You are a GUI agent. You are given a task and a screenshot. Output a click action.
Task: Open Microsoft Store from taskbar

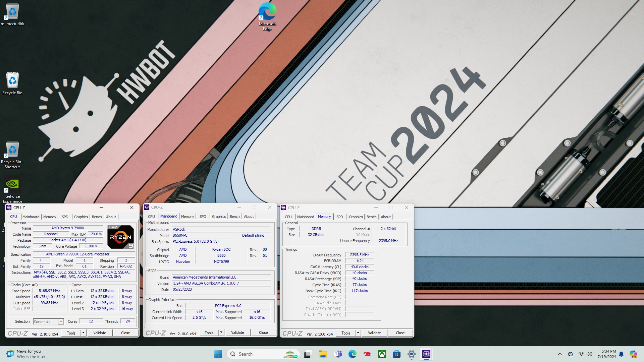(x=397, y=354)
